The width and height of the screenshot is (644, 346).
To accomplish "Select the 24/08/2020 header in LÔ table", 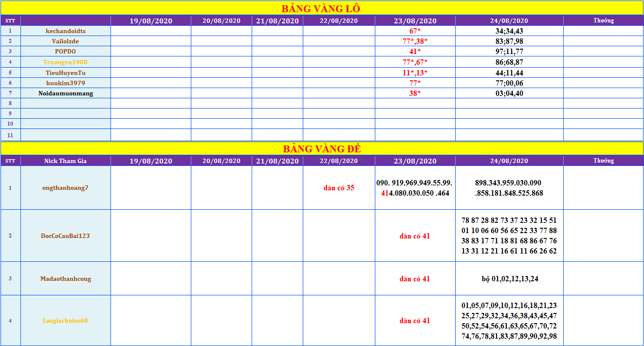I will point(509,21).
